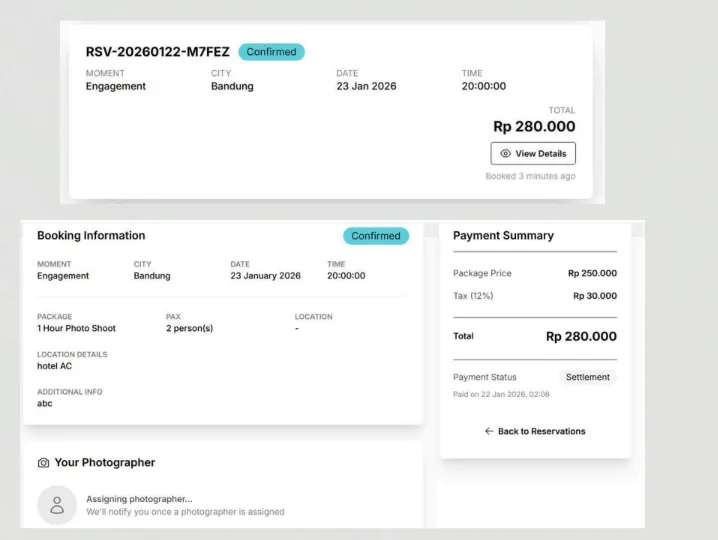Go Back to Reservations

pos(535,431)
